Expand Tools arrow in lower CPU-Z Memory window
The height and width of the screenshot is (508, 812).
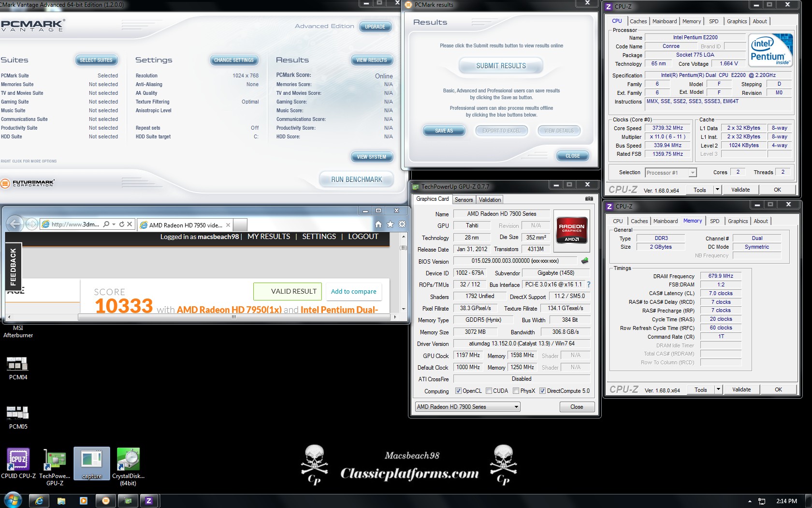point(719,389)
